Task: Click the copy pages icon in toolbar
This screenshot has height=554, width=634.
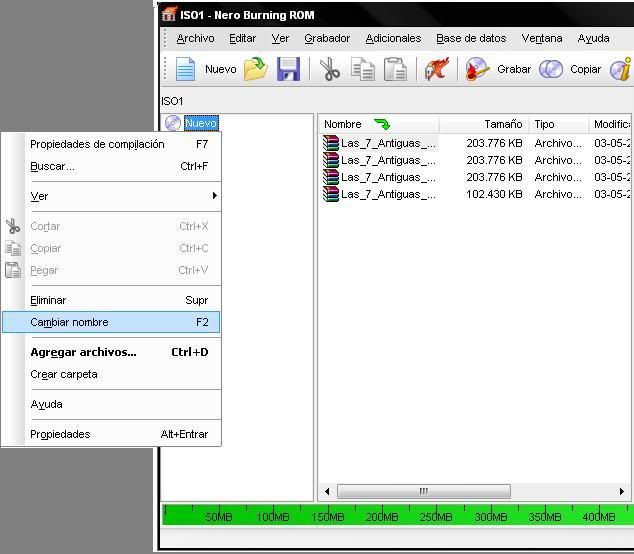Action: tap(363, 69)
